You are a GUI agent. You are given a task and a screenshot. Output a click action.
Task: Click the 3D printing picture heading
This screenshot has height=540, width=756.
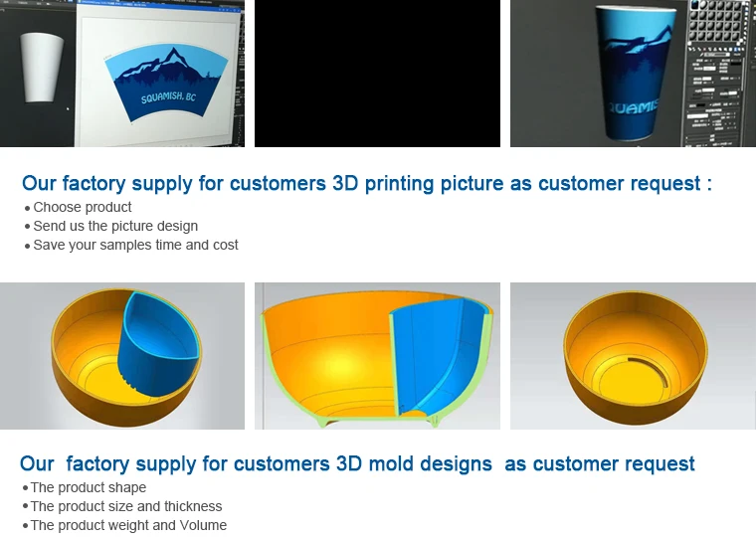click(366, 183)
